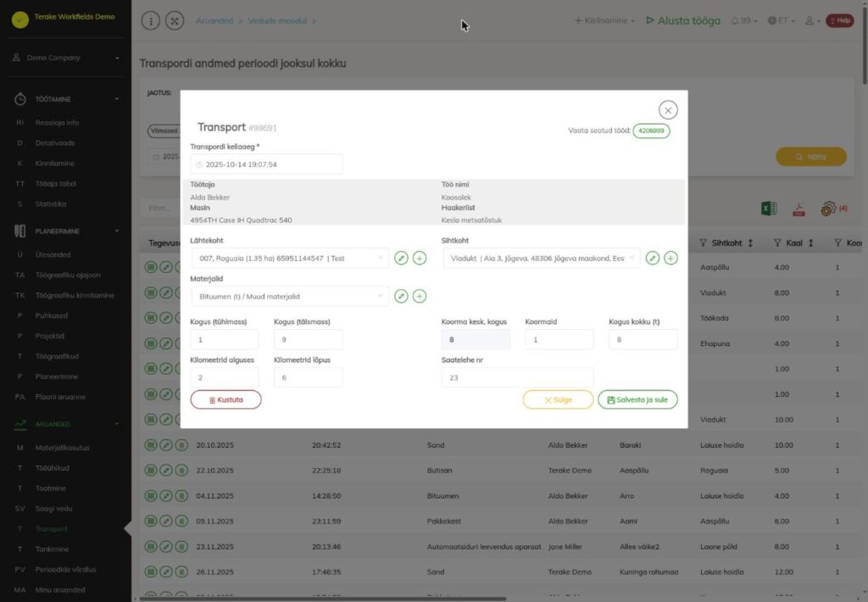
Task: Open related job 4206999 badge
Action: [x=651, y=131]
